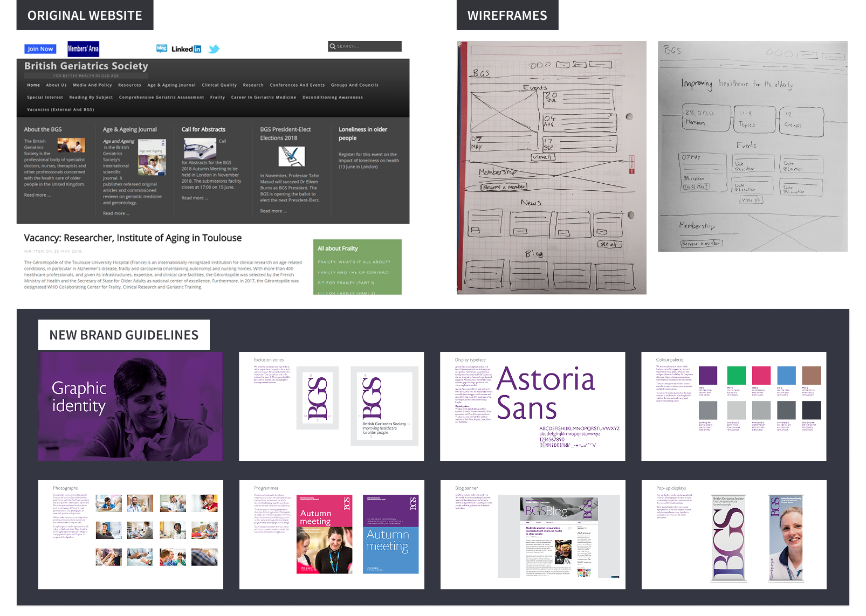866x616 pixels.
Task: Open the About Us menu item
Action: coord(56,85)
